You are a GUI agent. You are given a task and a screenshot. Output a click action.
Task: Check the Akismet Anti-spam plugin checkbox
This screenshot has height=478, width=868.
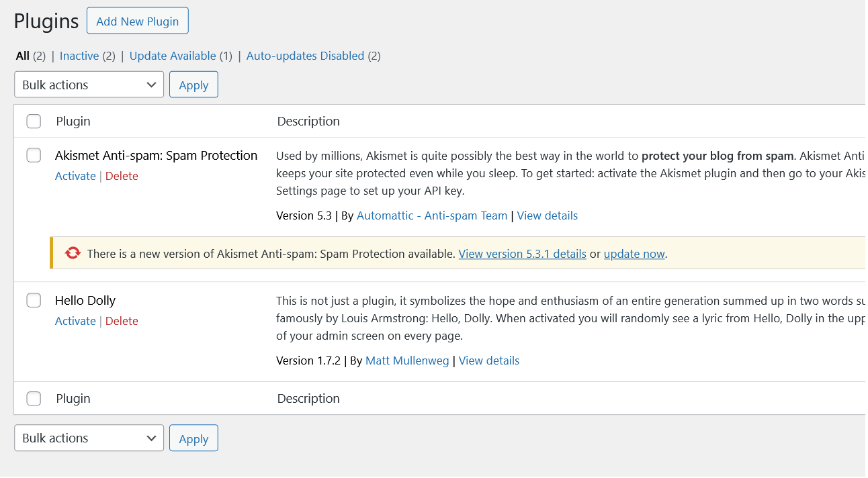click(x=34, y=155)
